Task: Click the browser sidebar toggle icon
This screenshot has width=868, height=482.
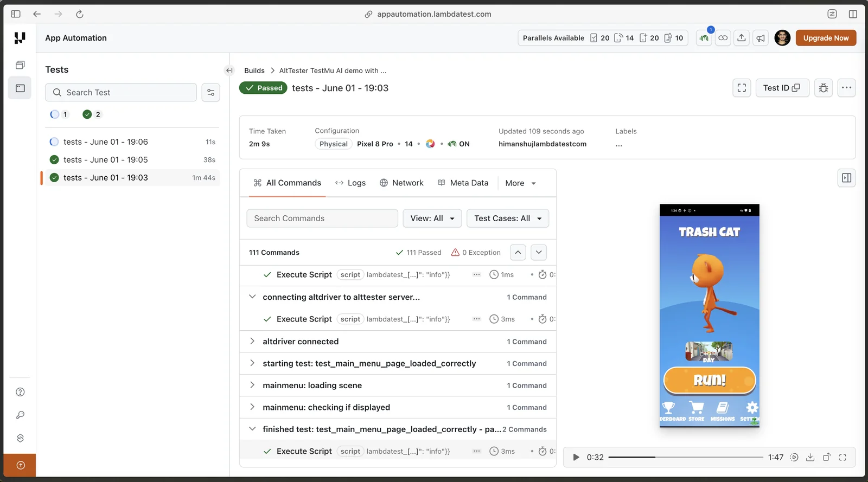Action: point(16,14)
